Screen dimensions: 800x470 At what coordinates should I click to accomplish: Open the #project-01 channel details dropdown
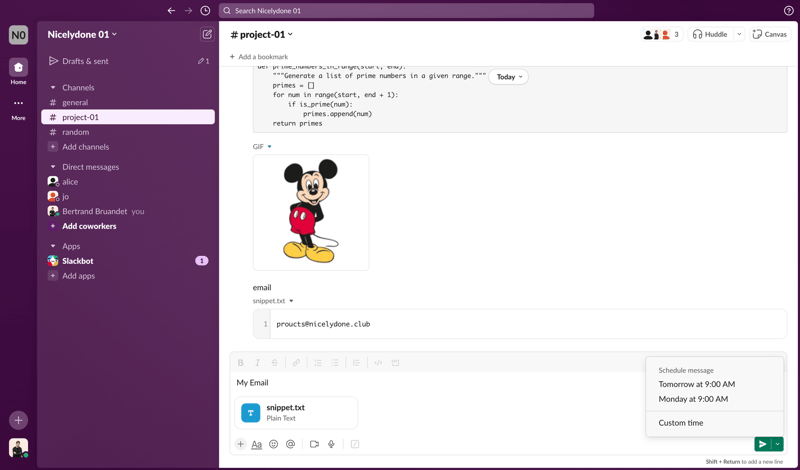point(261,34)
